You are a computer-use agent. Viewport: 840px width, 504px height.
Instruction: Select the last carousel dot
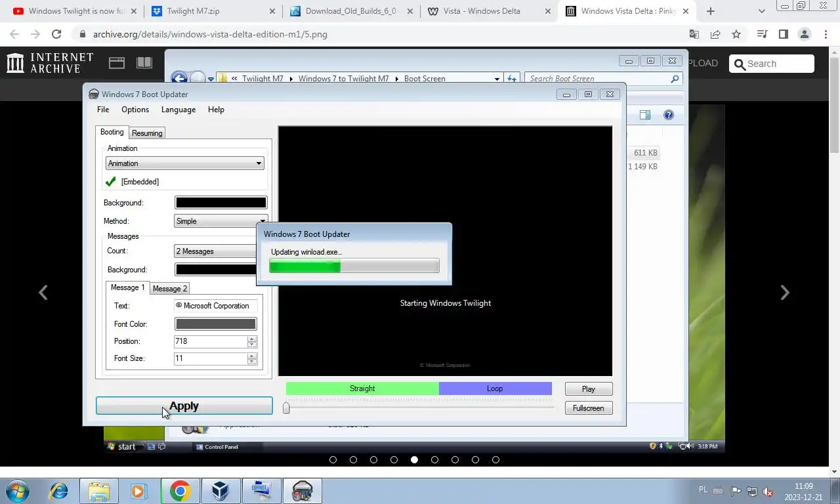tap(495, 460)
